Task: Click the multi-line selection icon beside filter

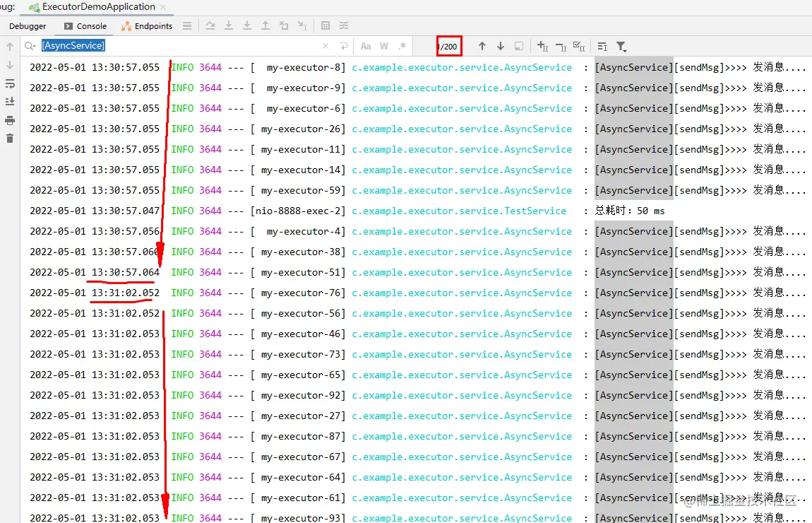Action: pyautogui.click(x=602, y=47)
